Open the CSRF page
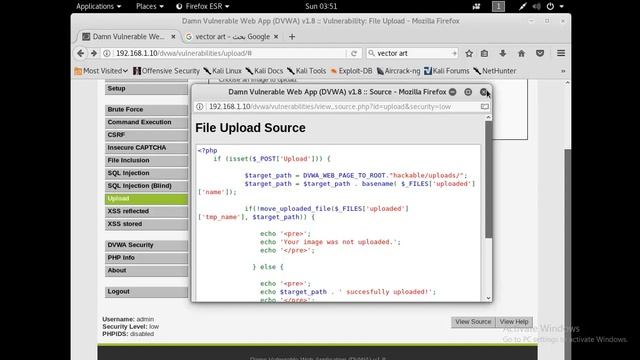Screen dimensions: 640x360 146,135
